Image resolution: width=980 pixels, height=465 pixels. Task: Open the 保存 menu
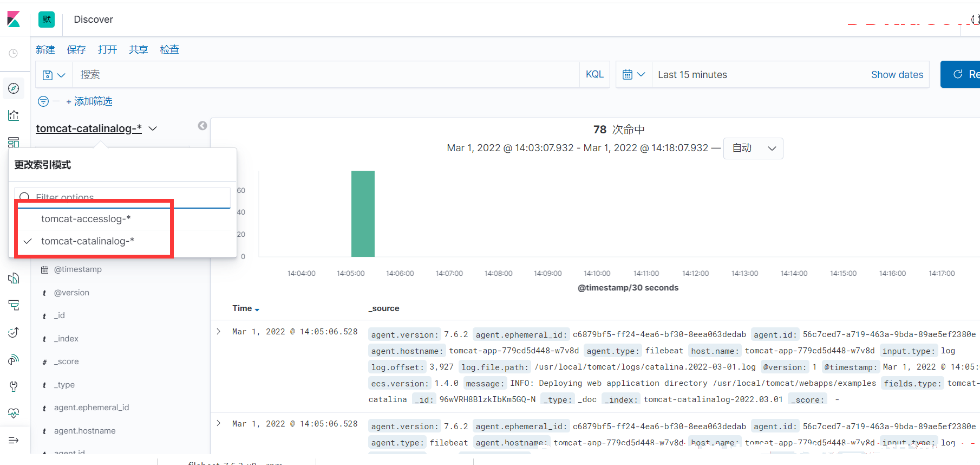click(76, 50)
